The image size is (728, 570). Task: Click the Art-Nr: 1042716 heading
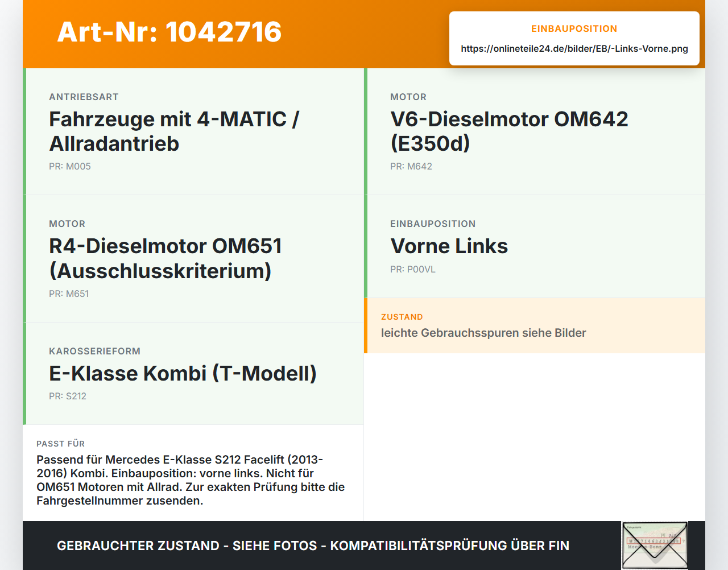pos(169,32)
